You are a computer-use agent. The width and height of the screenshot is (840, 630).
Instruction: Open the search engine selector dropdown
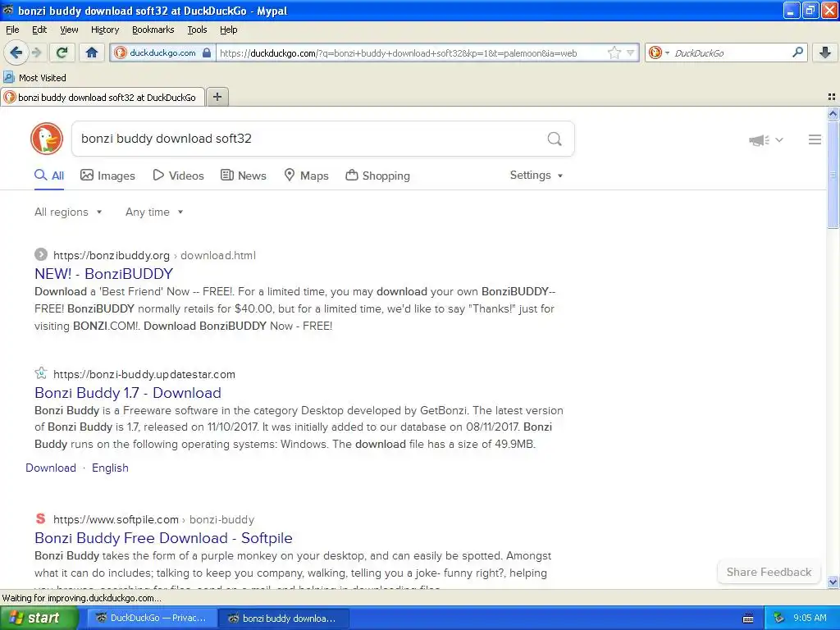pos(659,52)
